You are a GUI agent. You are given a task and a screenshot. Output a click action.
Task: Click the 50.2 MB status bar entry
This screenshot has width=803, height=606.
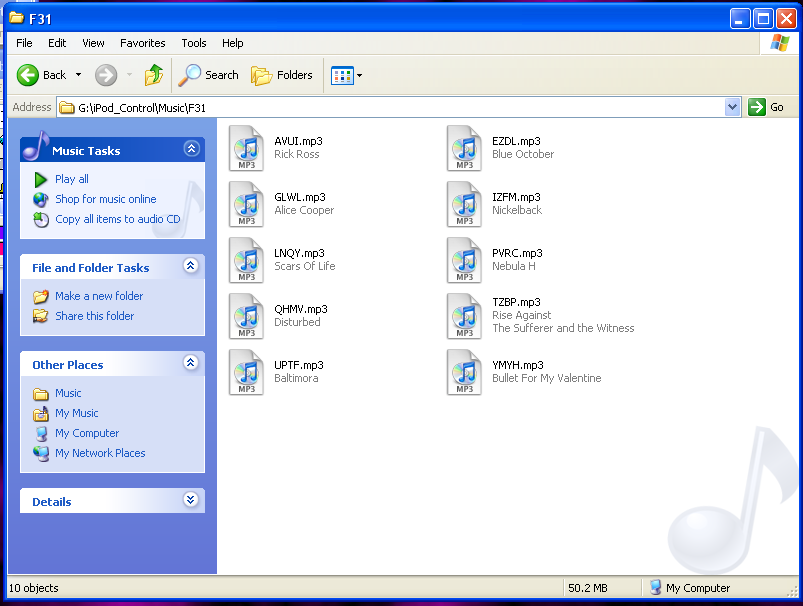point(587,588)
